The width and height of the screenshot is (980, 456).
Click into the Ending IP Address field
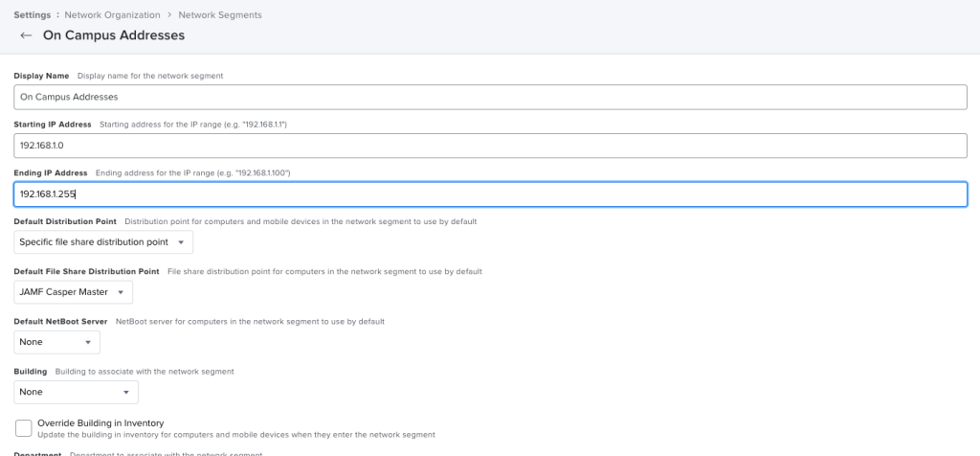point(490,194)
